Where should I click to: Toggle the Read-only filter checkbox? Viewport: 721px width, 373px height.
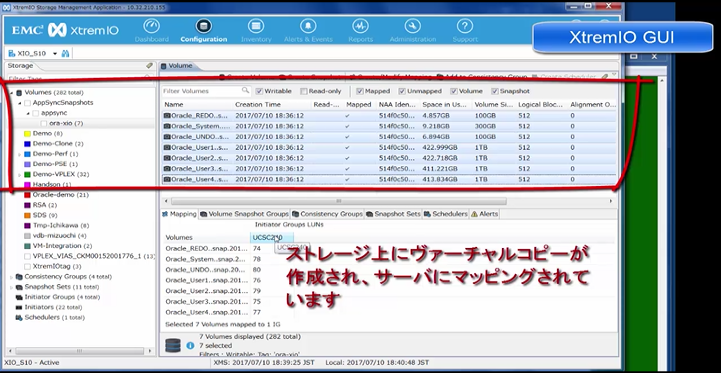(x=303, y=91)
